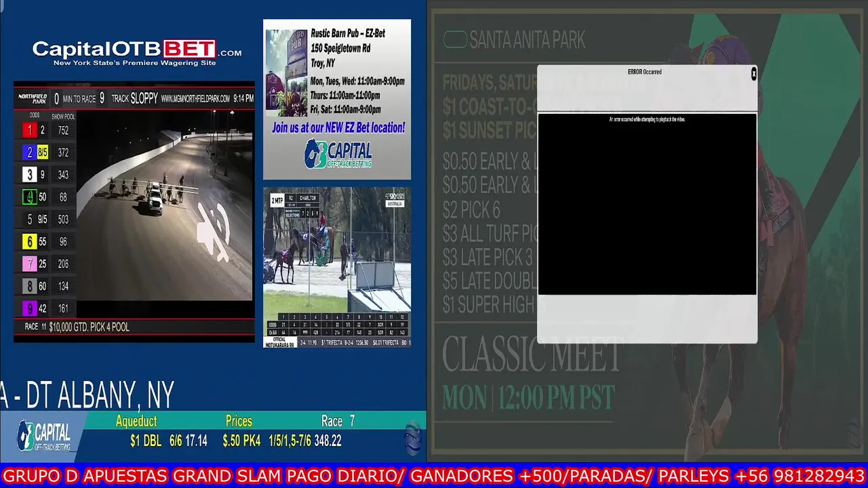
Task: Click the Prices heading
Action: coord(239,421)
